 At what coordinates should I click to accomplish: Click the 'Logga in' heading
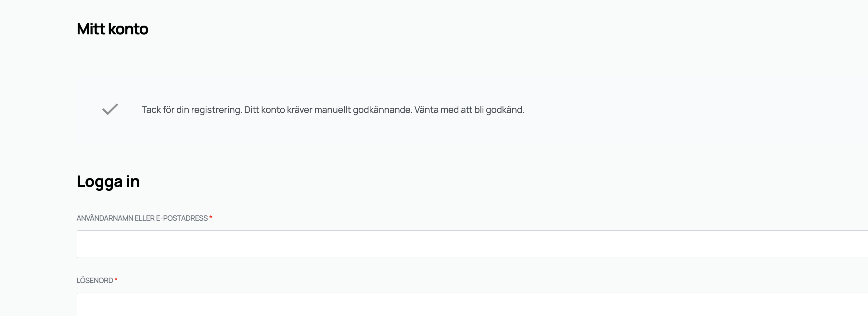click(x=108, y=181)
